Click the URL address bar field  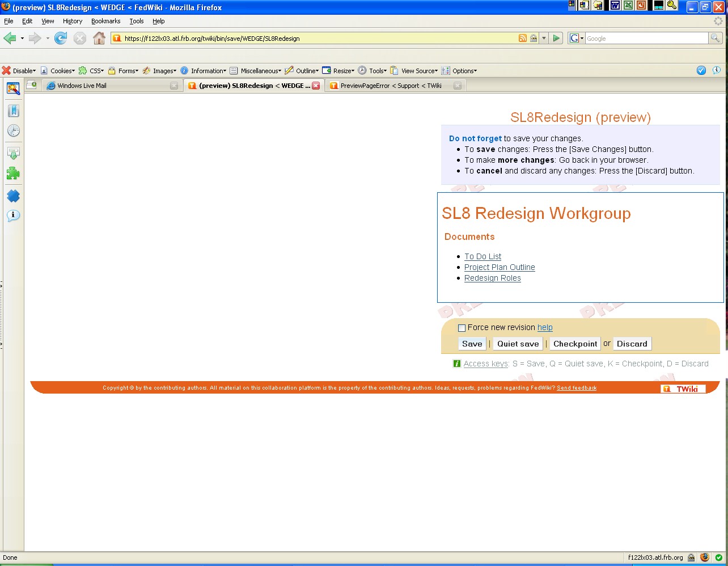coord(318,39)
